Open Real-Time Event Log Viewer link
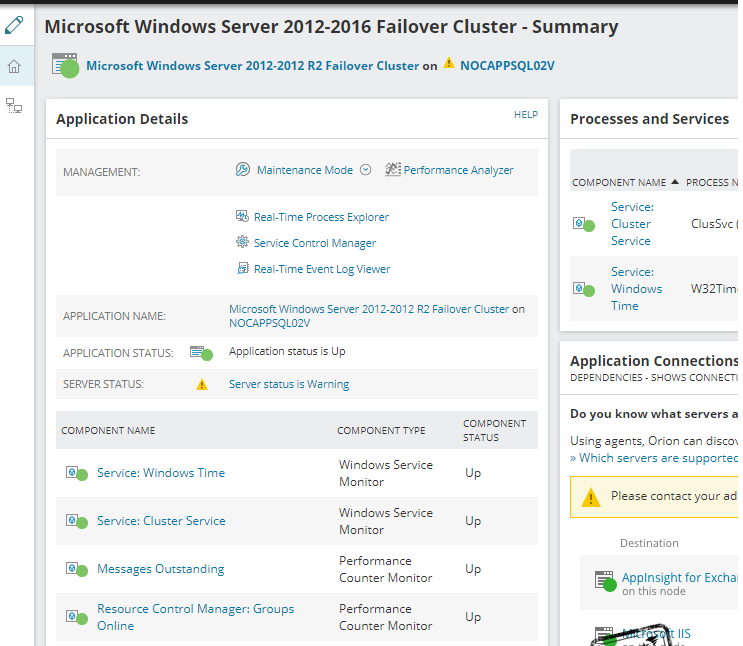This screenshot has height=646, width=743. [x=322, y=269]
